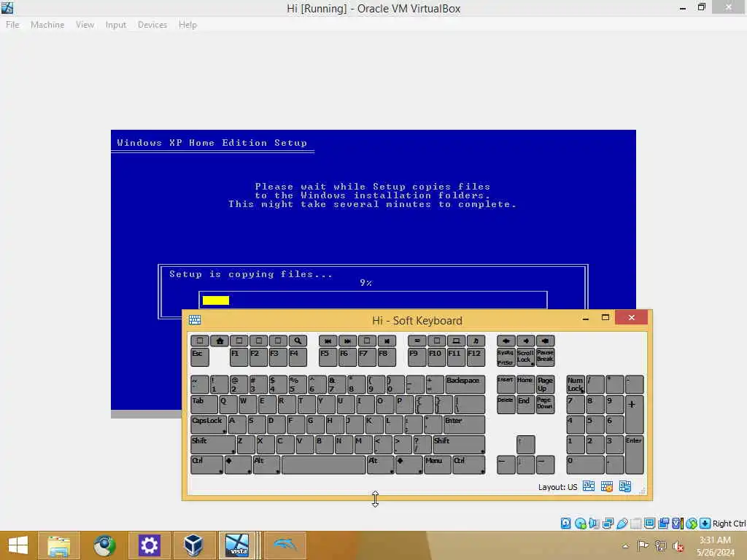Open the USB devices status icon
This screenshot has width=747, height=560.
pyautogui.click(x=622, y=524)
